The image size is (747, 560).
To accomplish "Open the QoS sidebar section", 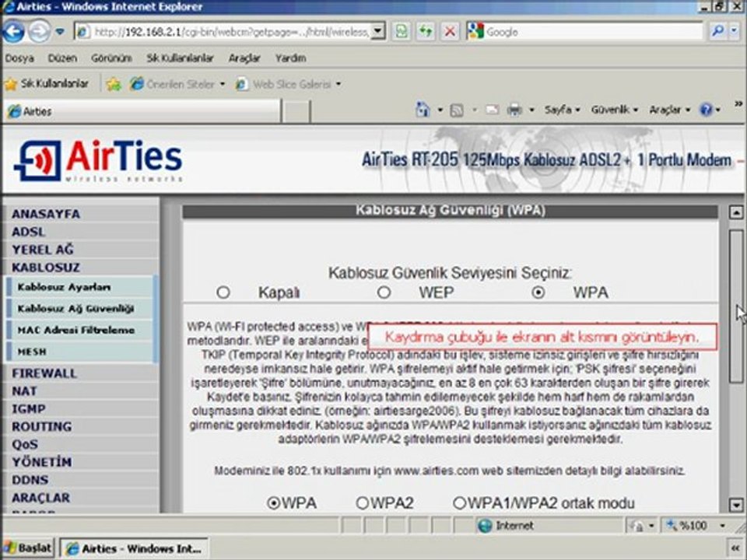I will point(25,444).
